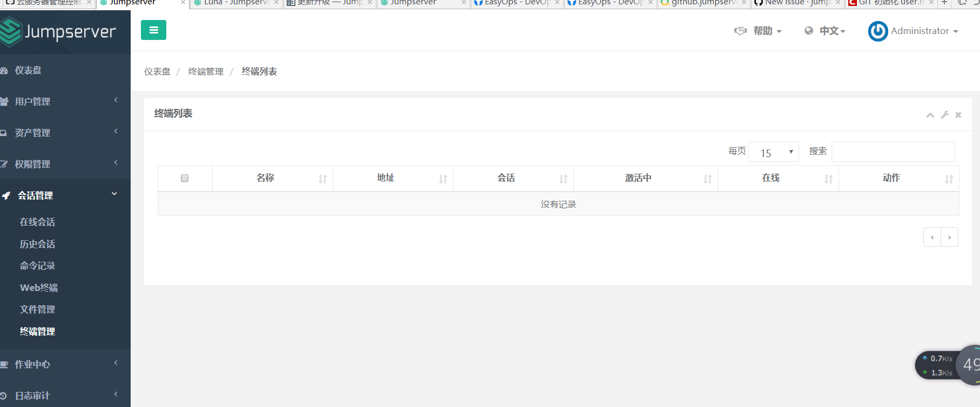The image size is (980, 407).
Task: Sort by the 地址 column sort icon
Action: (443, 179)
